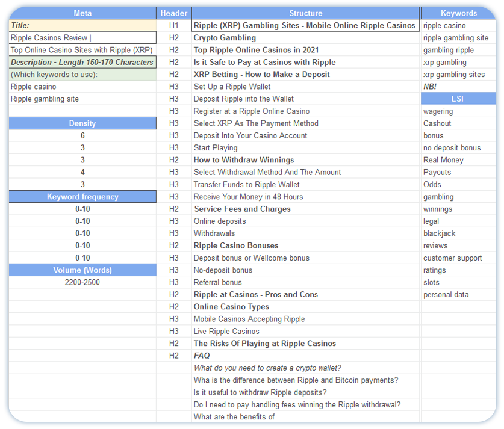Select the "NB!" cell in Keywords
Viewport: 504px width, 429px height.
[x=458, y=87]
